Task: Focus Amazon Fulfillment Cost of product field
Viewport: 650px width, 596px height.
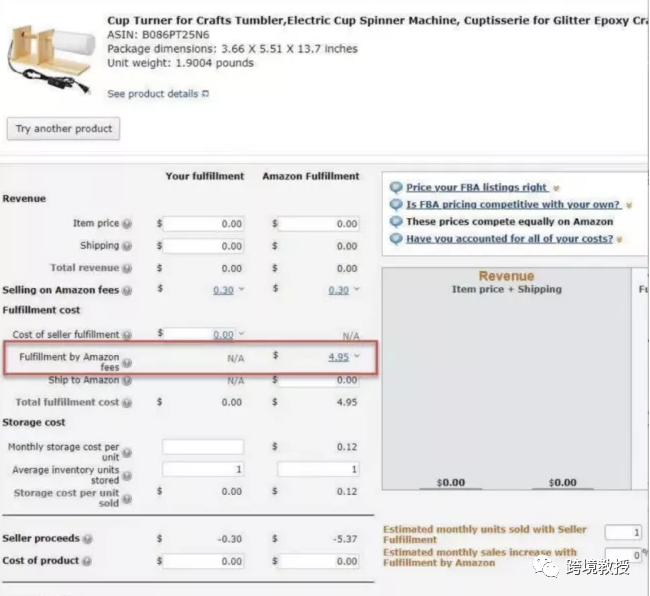Action: (318, 561)
